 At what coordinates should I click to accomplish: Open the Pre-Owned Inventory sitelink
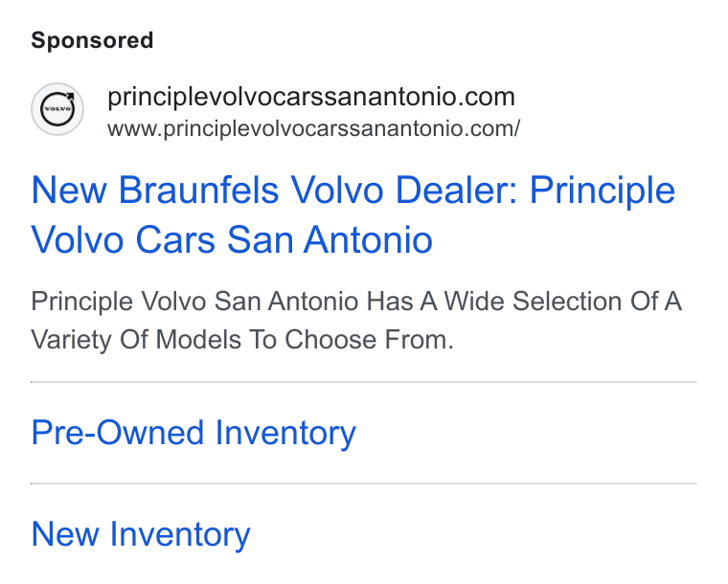193,434
